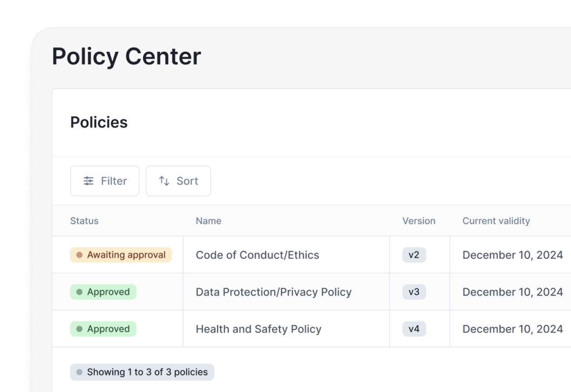
Task: Open the Data Protection/Privacy Policy row
Action: coord(274,292)
